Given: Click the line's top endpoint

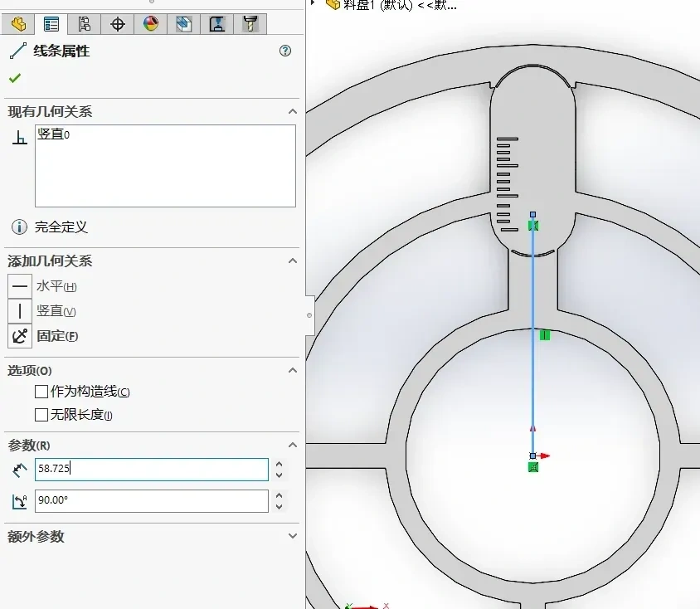Looking at the screenshot, I should tap(532, 215).
